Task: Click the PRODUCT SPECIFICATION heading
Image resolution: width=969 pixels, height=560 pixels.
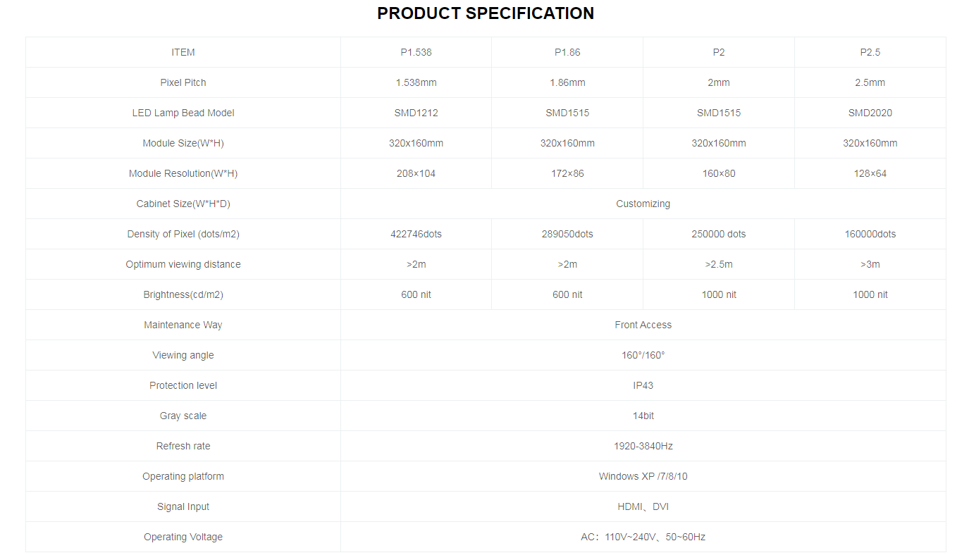Action: [485, 13]
